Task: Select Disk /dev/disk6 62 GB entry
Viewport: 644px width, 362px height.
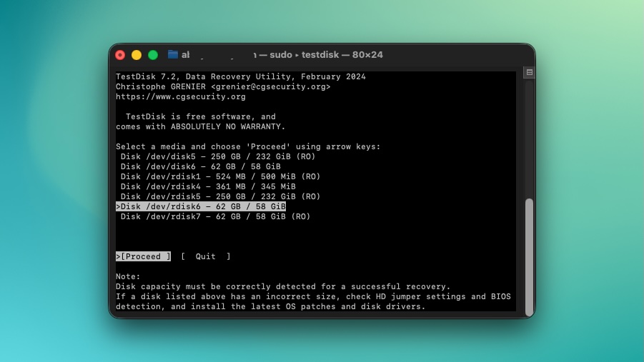Action: click(200, 166)
